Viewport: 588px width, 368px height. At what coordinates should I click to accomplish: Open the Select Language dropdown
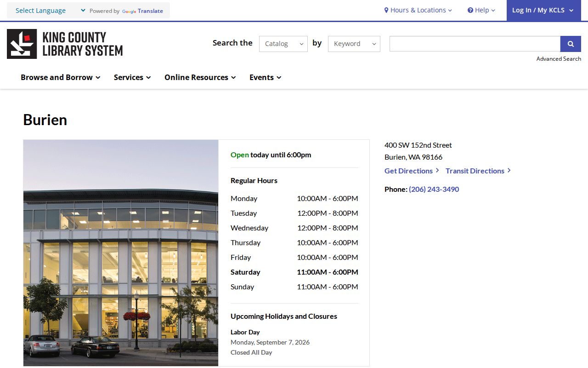(50, 11)
